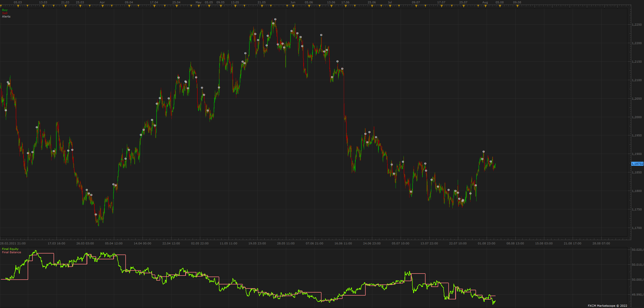Click the 21.03 date on top axis
Screen dimensions: 644x308
click(x=65, y=2)
